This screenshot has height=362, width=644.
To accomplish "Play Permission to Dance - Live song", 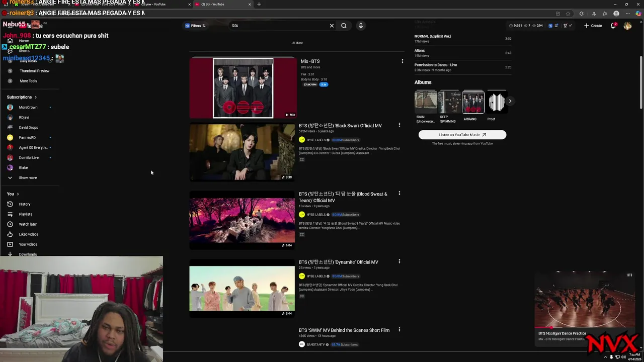I will 463,67.
